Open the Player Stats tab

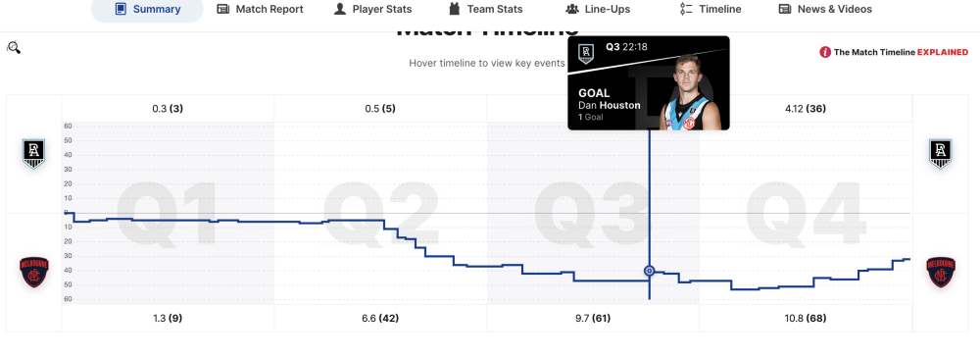click(x=372, y=10)
